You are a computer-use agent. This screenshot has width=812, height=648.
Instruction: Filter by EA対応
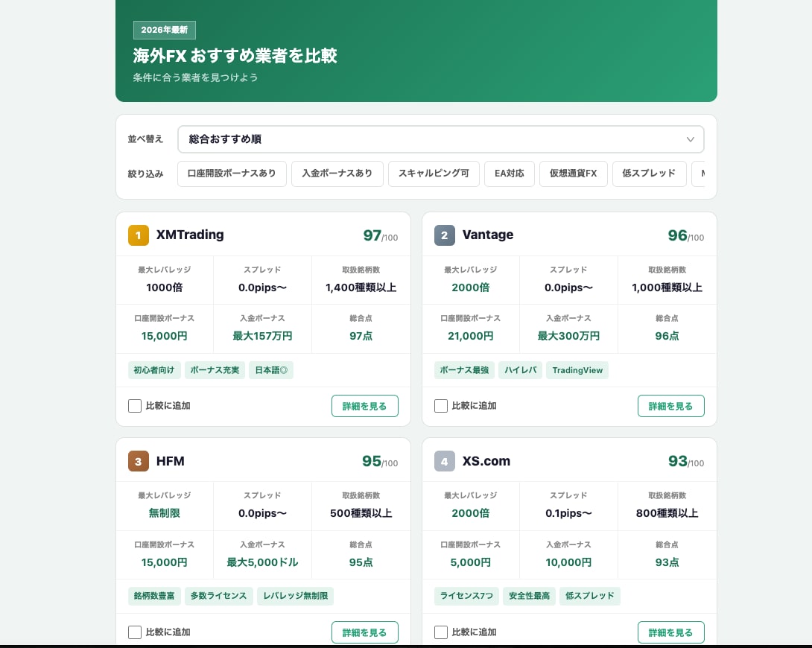point(509,174)
